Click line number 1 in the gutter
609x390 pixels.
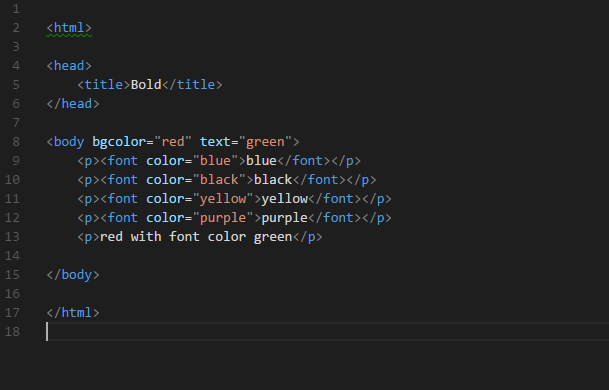click(16, 9)
